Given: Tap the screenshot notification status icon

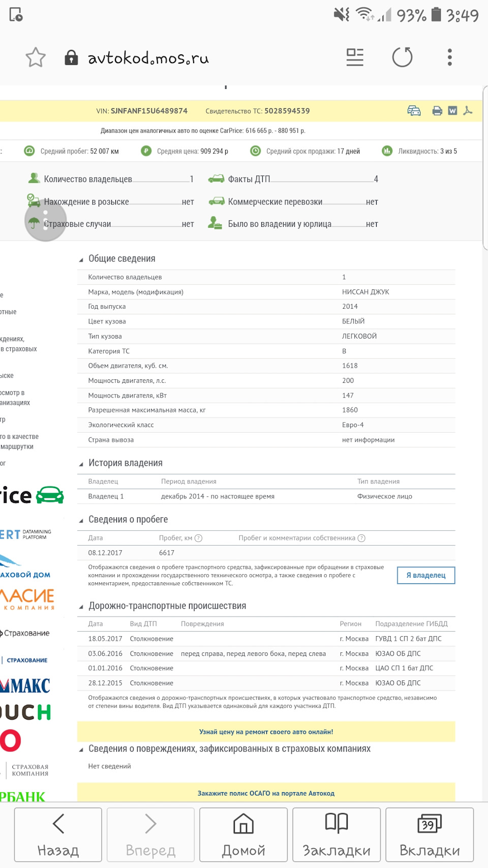Looking at the screenshot, I should (16, 15).
